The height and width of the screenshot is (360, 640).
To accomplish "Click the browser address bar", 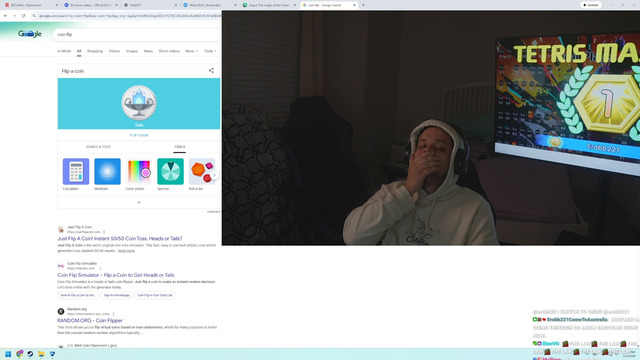I will 130,16.
